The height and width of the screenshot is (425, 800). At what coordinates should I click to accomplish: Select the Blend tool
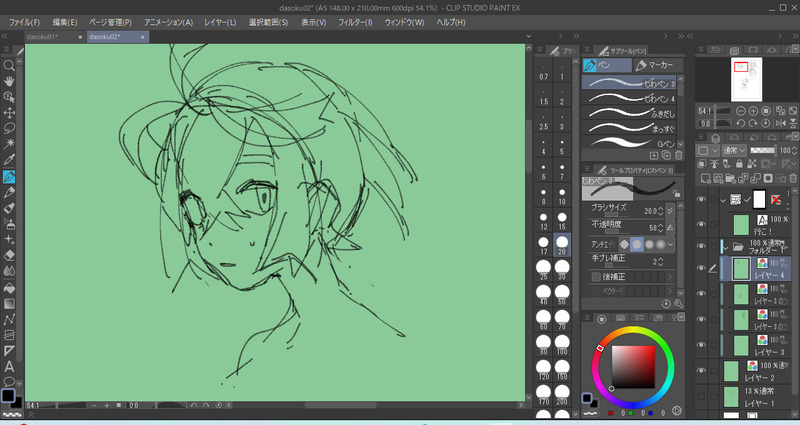[9, 271]
